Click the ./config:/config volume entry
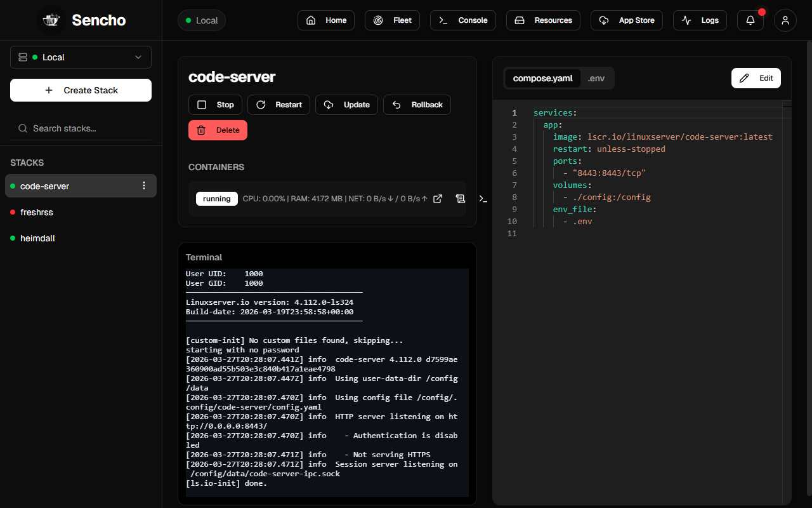Viewport: 812px width, 508px height. [612, 197]
